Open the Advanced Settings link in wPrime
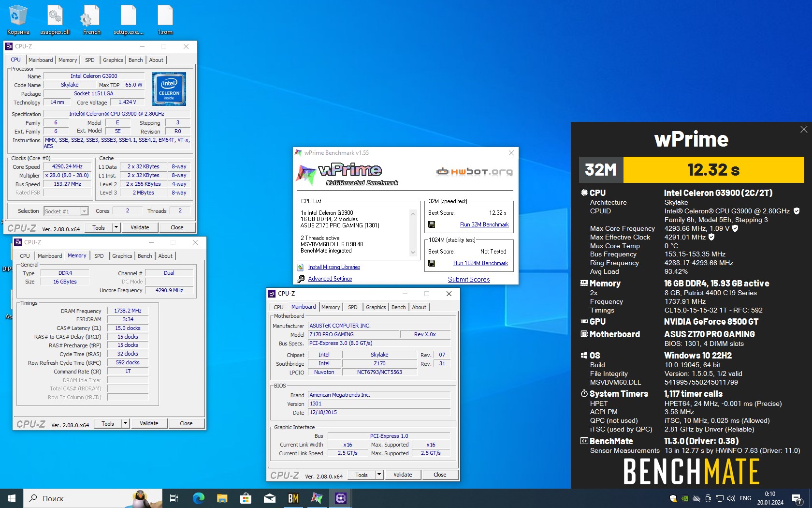Viewport: 812px width, 508px height. coord(330,279)
